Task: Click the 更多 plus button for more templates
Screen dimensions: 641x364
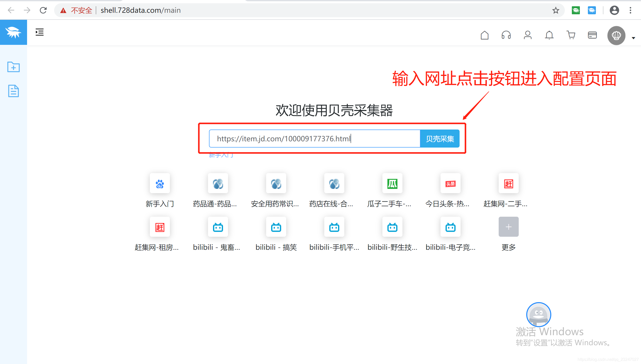Action: [x=508, y=227]
